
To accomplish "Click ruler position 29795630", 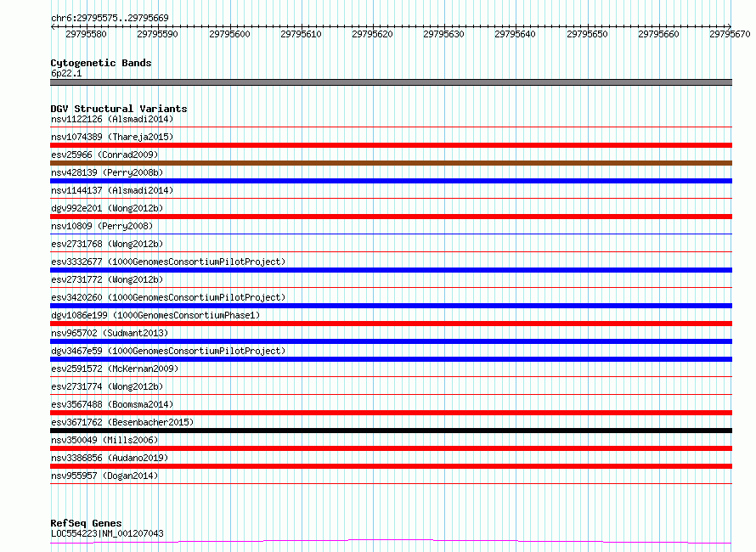I will coord(443,34).
